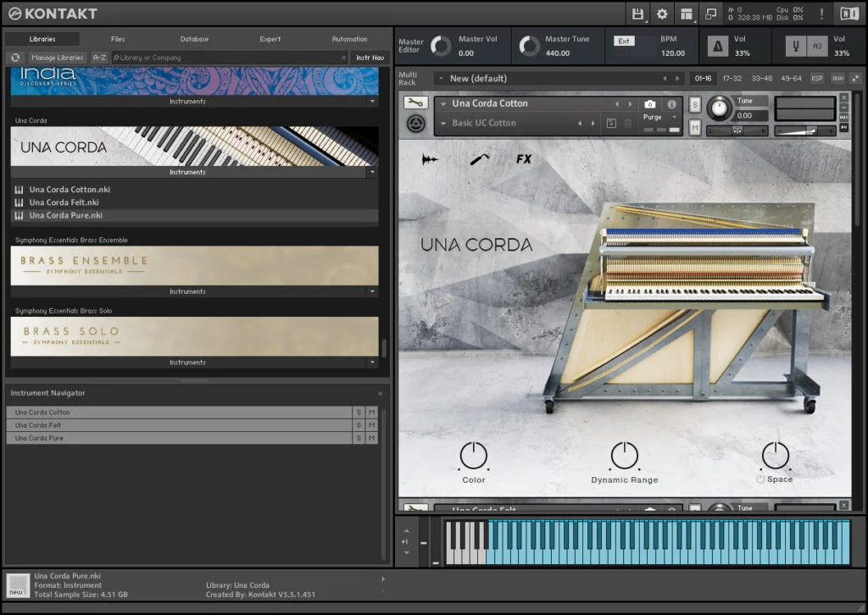Expand Brass Ensemble Instruments dropdown arrow

pos(372,291)
